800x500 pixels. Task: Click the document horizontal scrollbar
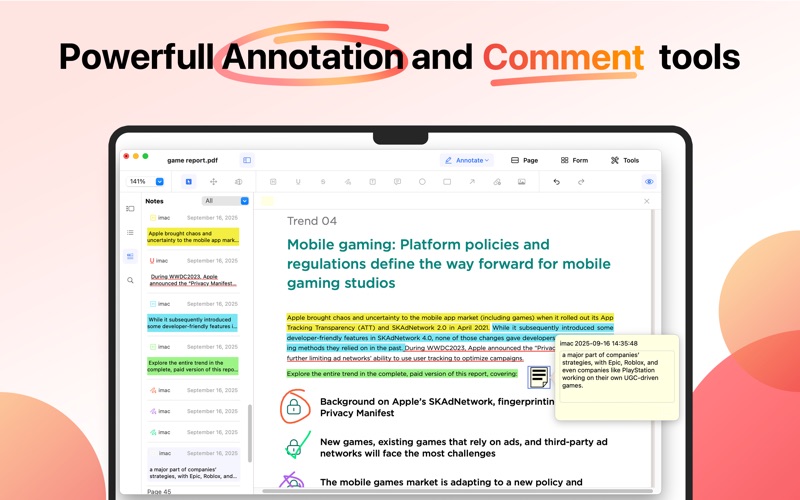point(457,491)
